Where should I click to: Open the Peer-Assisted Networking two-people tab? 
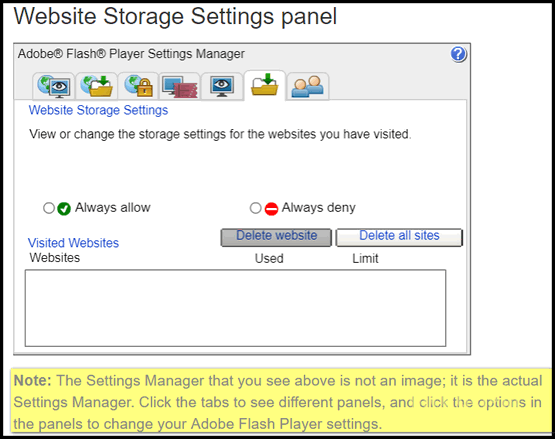(307, 86)
